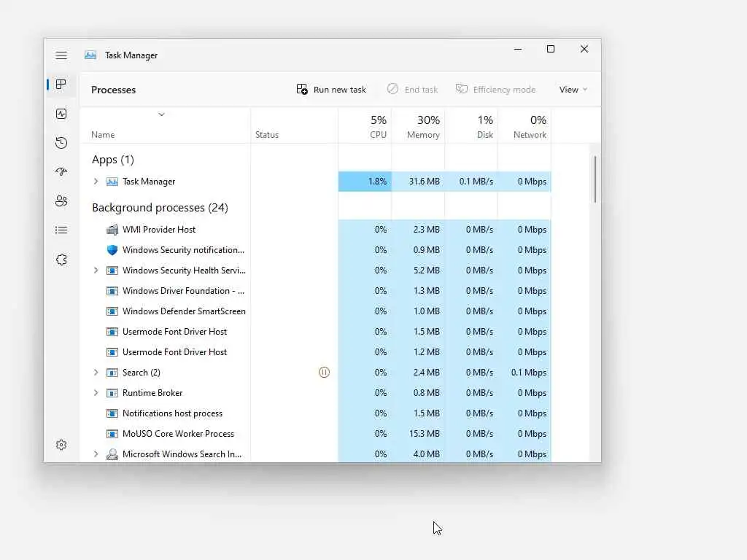
Task: Click the 31.6 MB memory cell
Action: (418, 182)
